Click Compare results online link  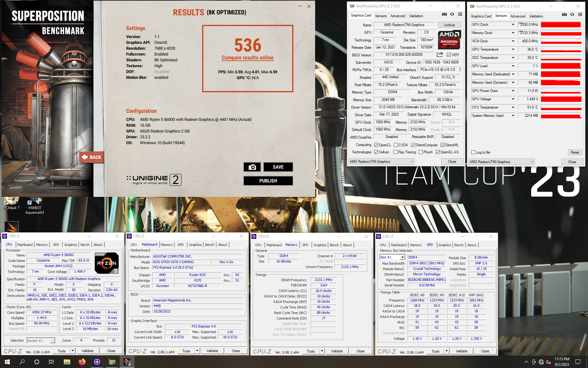tap(248, 58)
